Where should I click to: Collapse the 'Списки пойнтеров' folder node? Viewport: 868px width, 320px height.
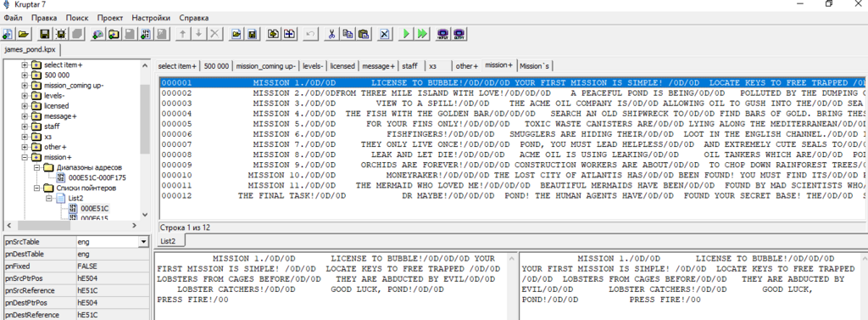coord(37,188)
